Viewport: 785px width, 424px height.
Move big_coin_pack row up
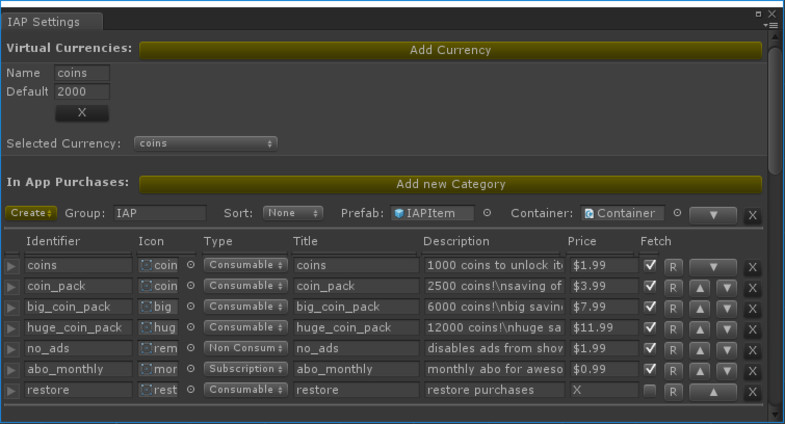700,308
